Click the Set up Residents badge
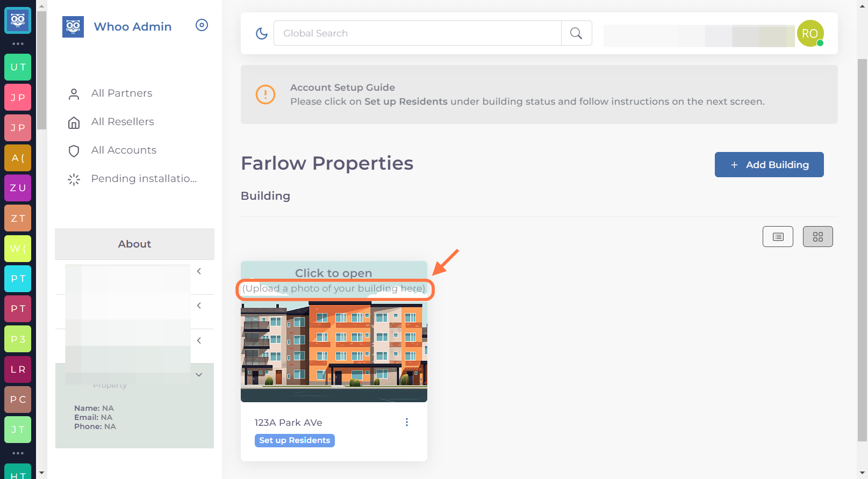 pyautogui.click(x=295, y=440)
